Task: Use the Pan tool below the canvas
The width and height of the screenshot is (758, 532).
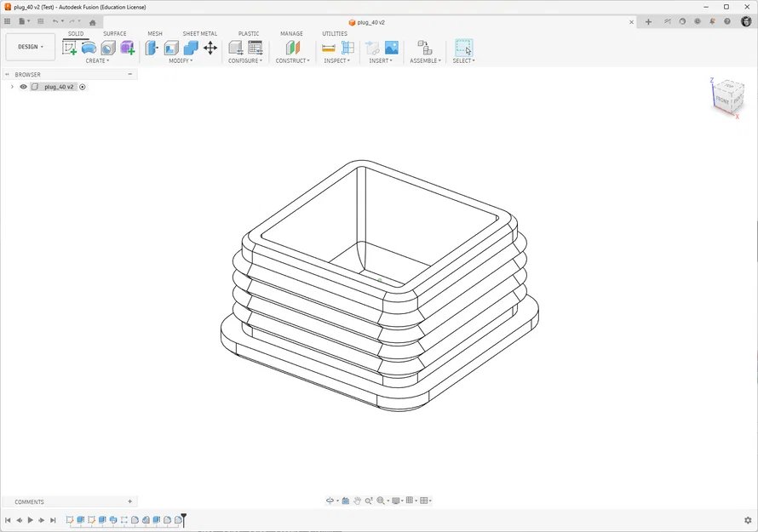Action: 357,501
